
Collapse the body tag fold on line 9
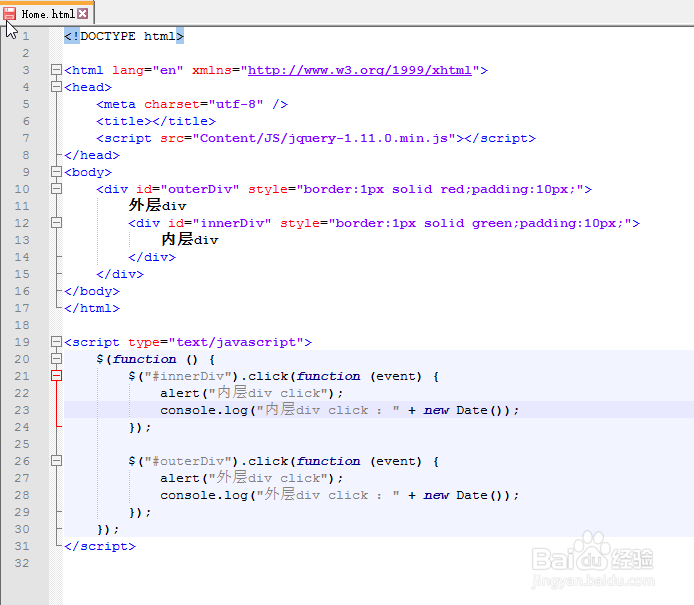(56, 172)
